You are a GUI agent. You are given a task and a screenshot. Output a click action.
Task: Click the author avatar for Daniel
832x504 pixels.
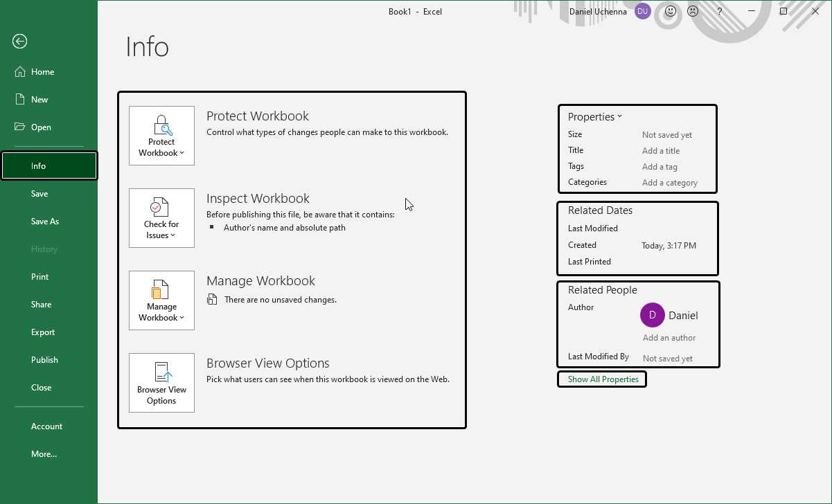(652, 315)
